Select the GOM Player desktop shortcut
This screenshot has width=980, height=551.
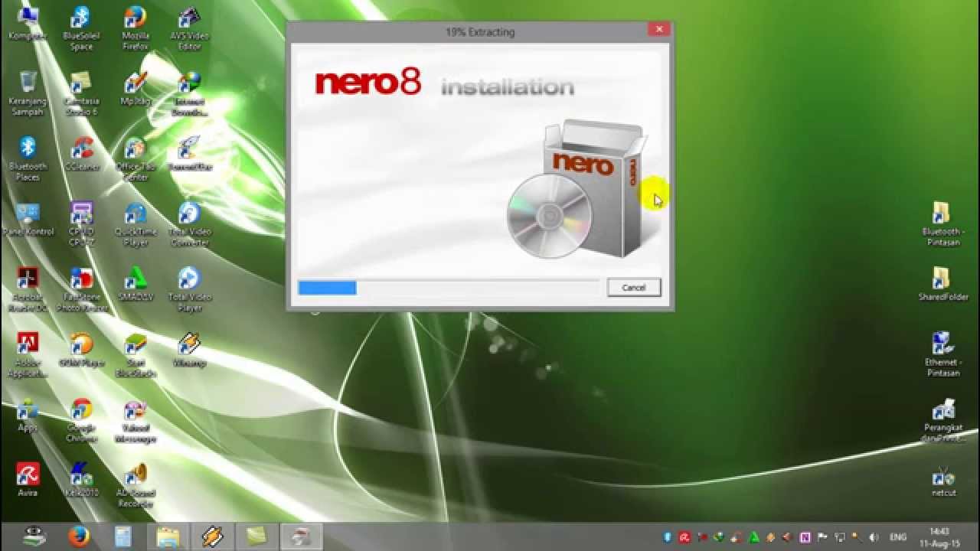(x=81, y=350)
